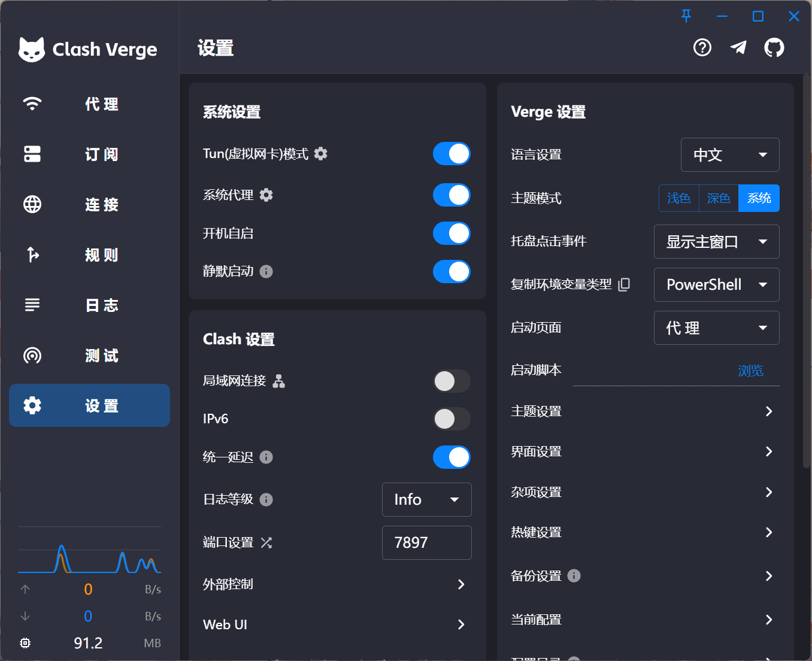Viewport: 812px width, 661px height.
Task: Show unified delay info icon
Action: point(266,457)
